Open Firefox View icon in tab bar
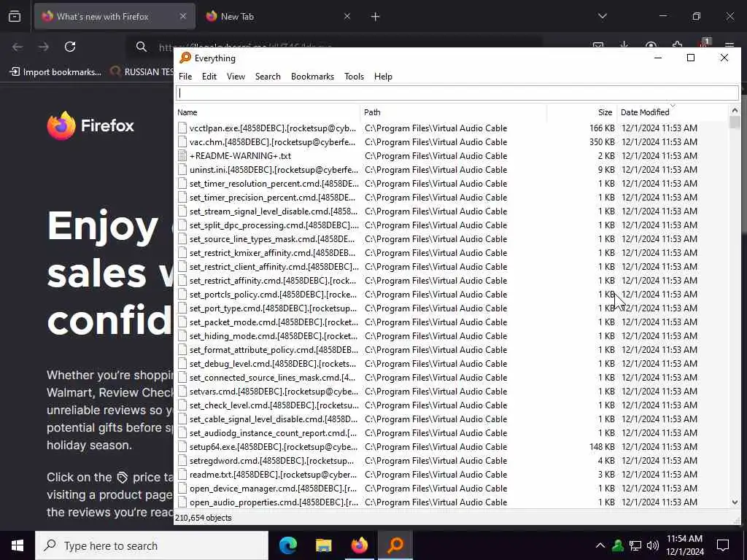The width and height of the screenshot is (747, 560). point(15,17)
